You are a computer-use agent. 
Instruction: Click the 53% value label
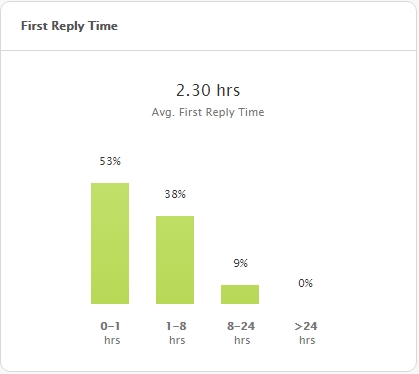tap(110, 161)
